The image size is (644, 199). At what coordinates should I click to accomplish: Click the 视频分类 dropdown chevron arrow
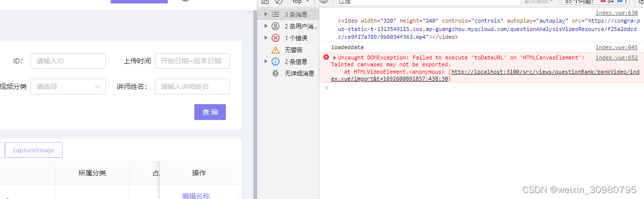point(97,86)
